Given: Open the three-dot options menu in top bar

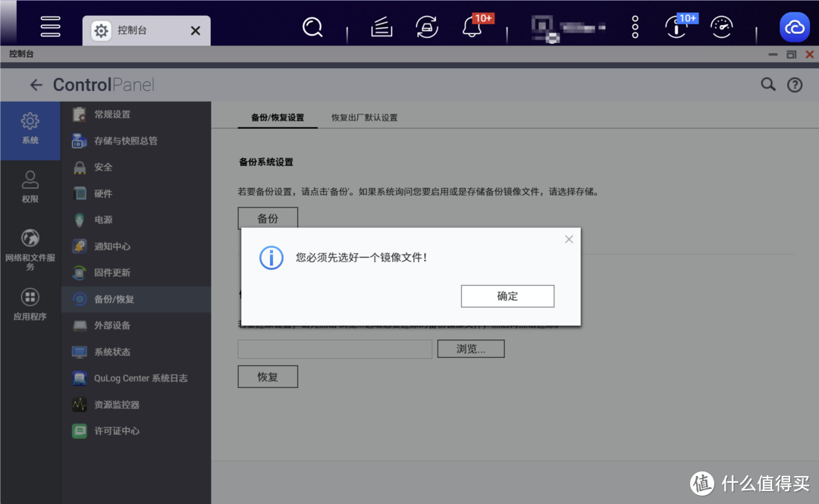Looking at the screenshot, I should coord(634,27).
